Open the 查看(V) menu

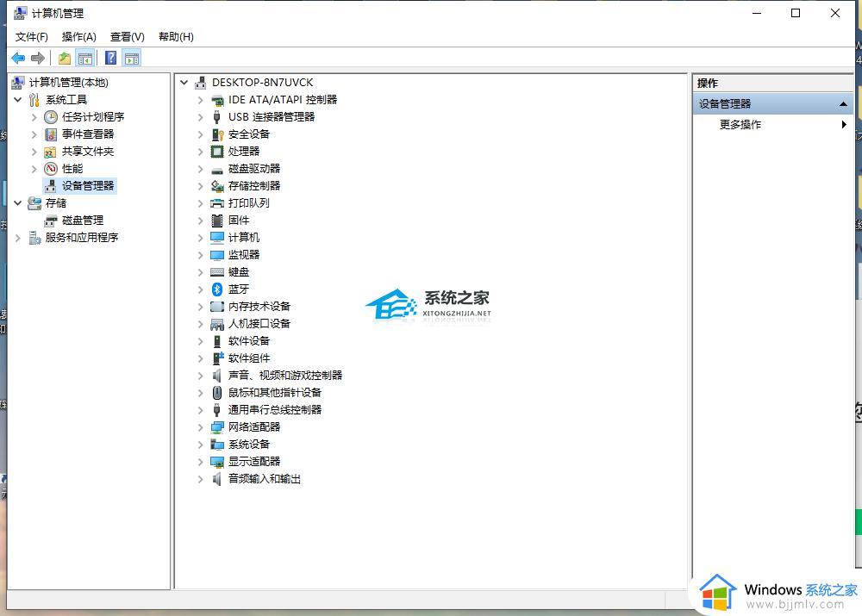128,37
